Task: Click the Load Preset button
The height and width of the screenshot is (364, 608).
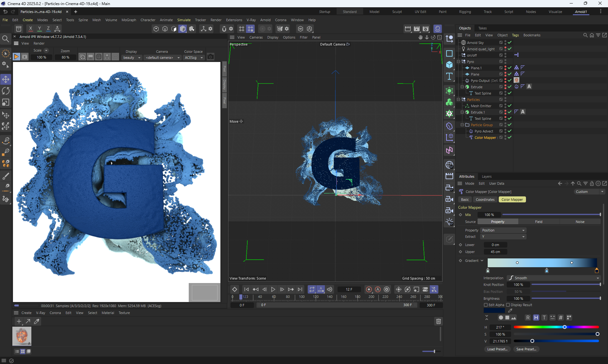Action: click(x=497, y=349)
